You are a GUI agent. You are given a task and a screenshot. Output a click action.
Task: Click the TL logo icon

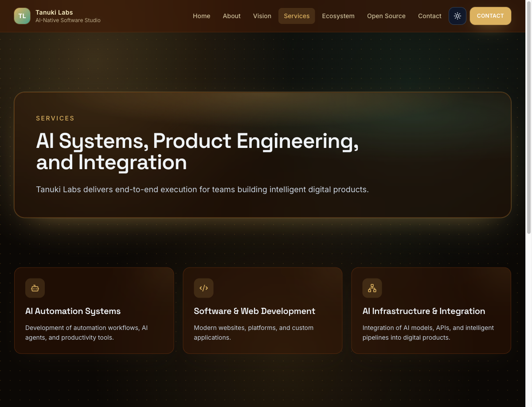coord(22,16)
